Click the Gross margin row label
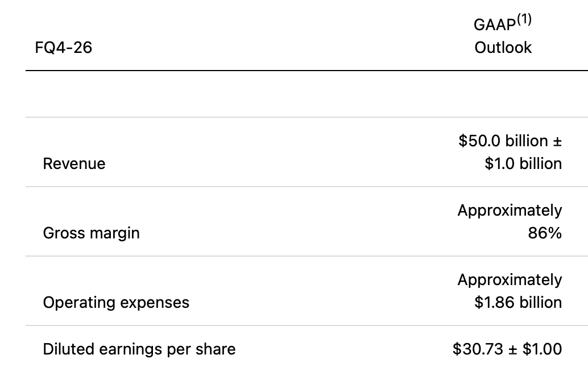The width and height of the screenshot is (588, 371). 91,233
